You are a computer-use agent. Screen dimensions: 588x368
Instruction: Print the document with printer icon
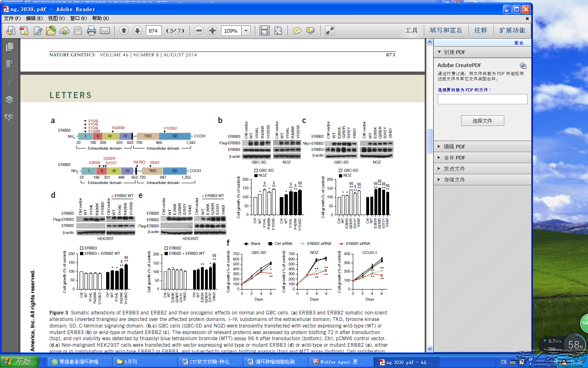pos(91,31)
